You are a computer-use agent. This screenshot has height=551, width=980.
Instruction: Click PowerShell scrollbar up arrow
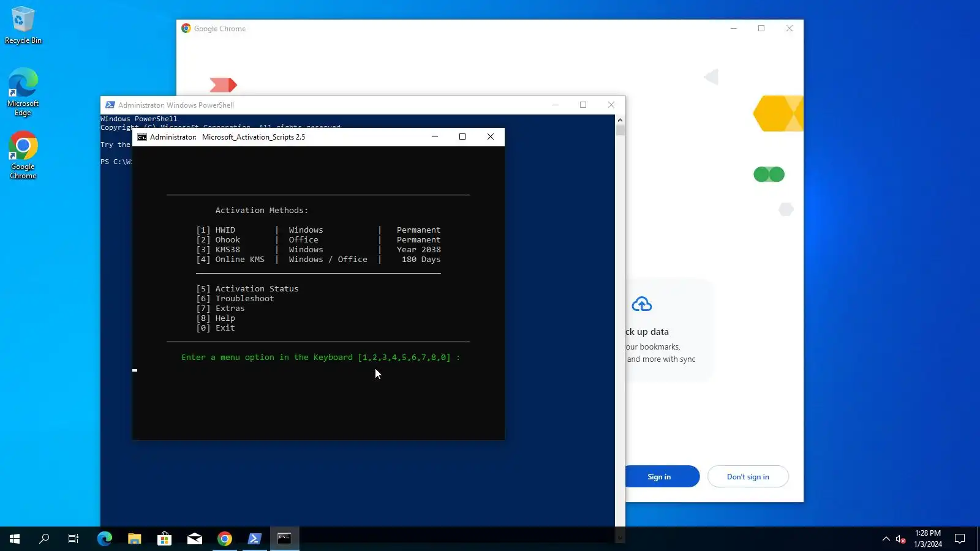click(x=620, y=120)
